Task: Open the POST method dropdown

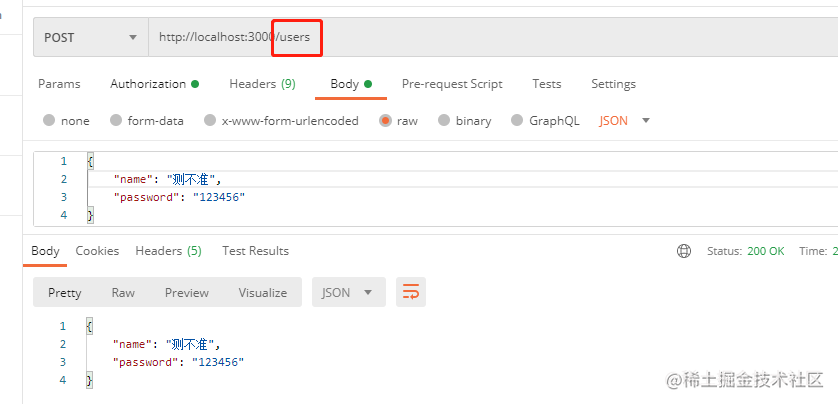Action: click(91, 37)
